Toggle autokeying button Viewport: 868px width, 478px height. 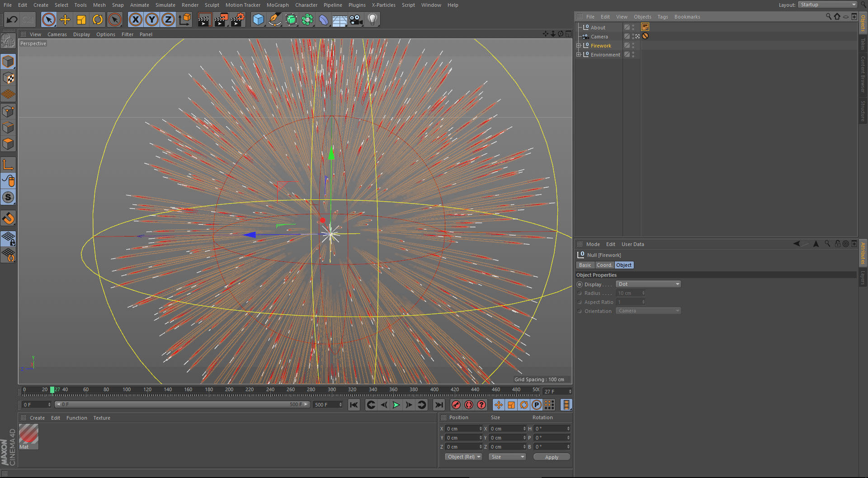(469, 405)
